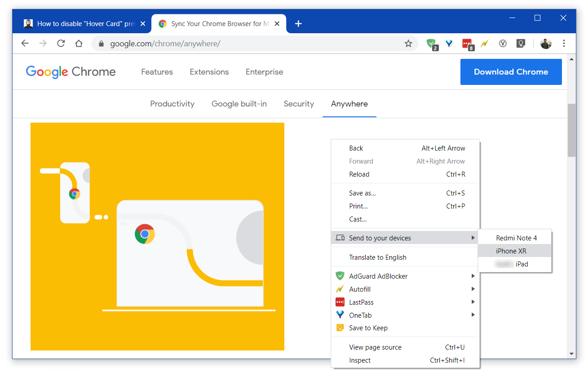Switch to the Productivity section tab
Image resolution: width=588 pixels, height=377 pixels.
(172, 104)
